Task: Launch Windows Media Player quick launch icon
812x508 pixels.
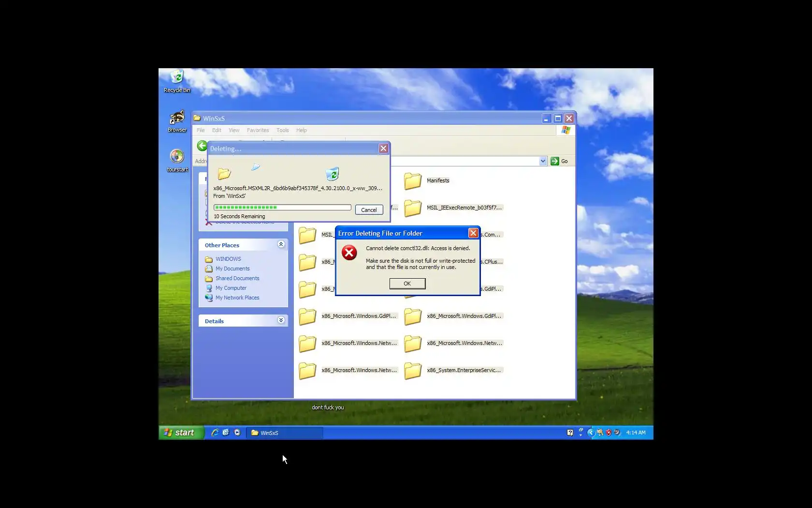Action: [237, 433]
